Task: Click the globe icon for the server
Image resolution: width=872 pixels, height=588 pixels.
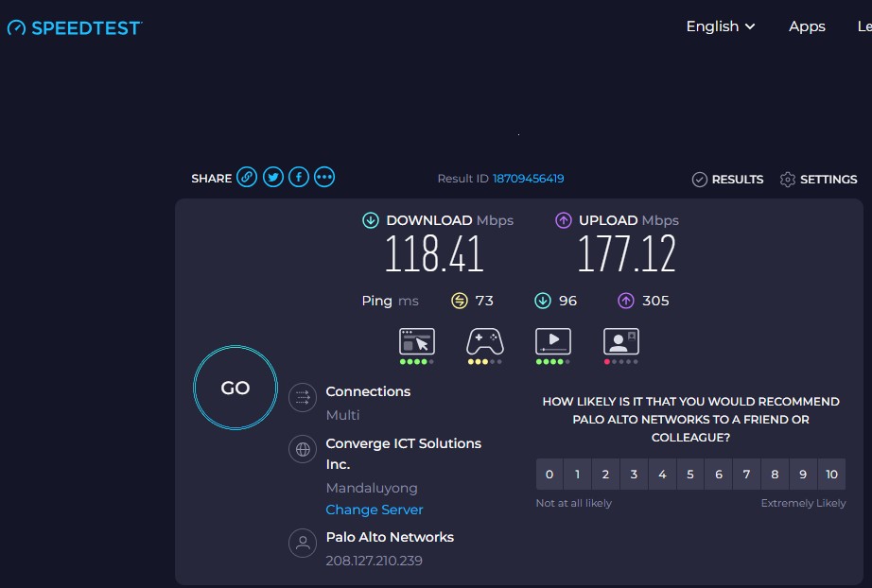Action: (303, 449)
